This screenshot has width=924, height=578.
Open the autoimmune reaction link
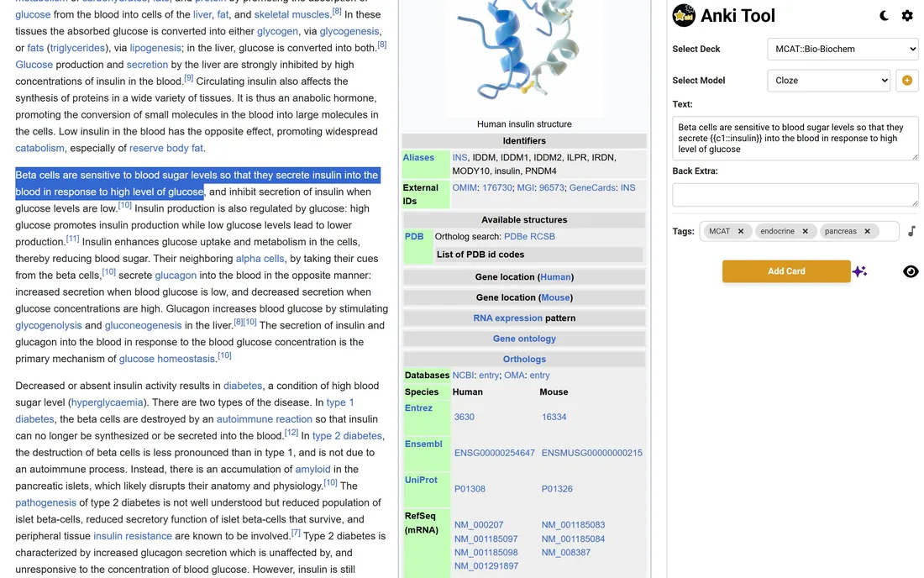tap(264, 419)
